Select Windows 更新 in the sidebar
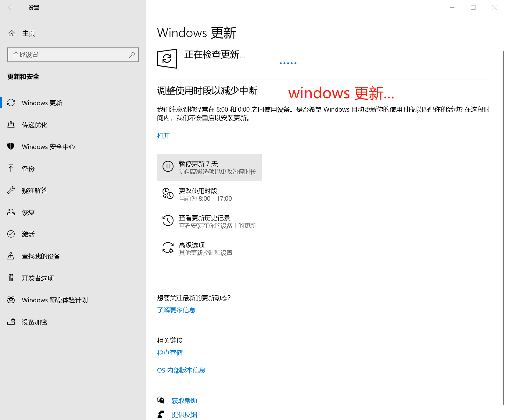505x420 pixels. click(42, 103)
